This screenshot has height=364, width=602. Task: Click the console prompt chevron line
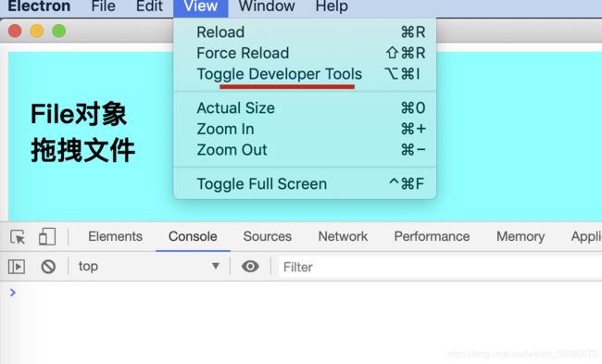[301, 293]
